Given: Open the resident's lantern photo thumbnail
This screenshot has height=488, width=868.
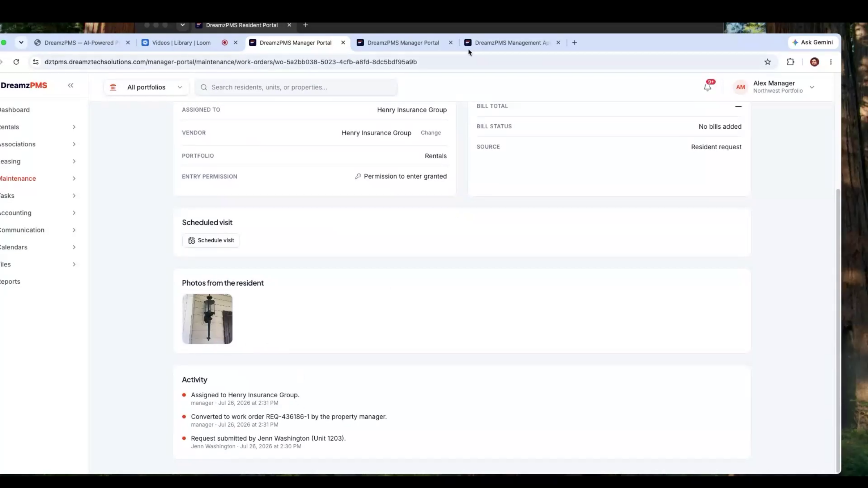Looking at the screenshot, I should pos(207,319).
